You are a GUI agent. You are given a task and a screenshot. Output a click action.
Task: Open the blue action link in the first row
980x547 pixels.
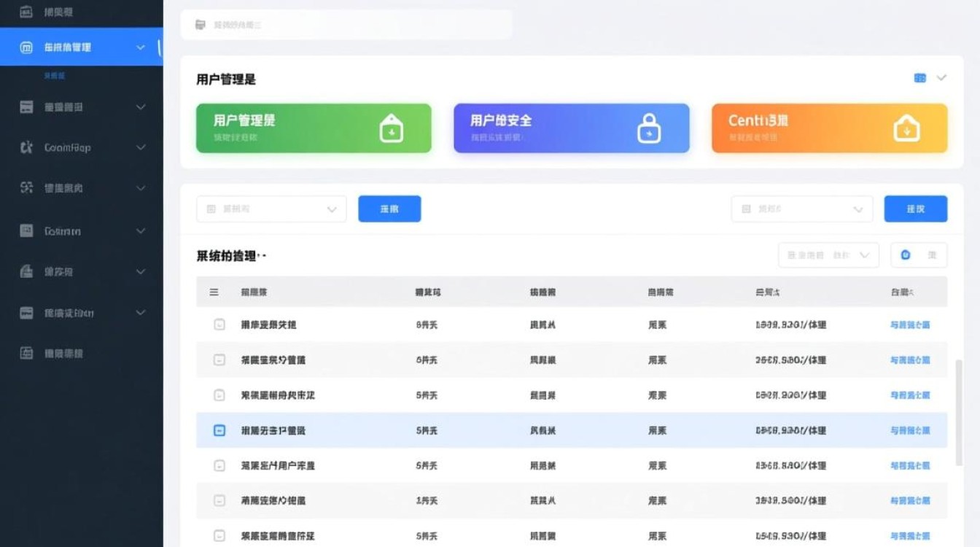coord(910,325)
